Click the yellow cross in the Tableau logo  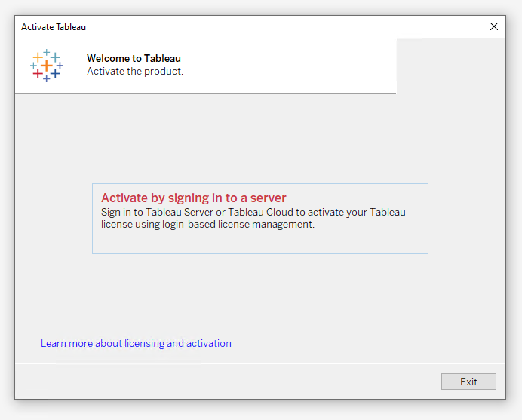coord(38,57)
